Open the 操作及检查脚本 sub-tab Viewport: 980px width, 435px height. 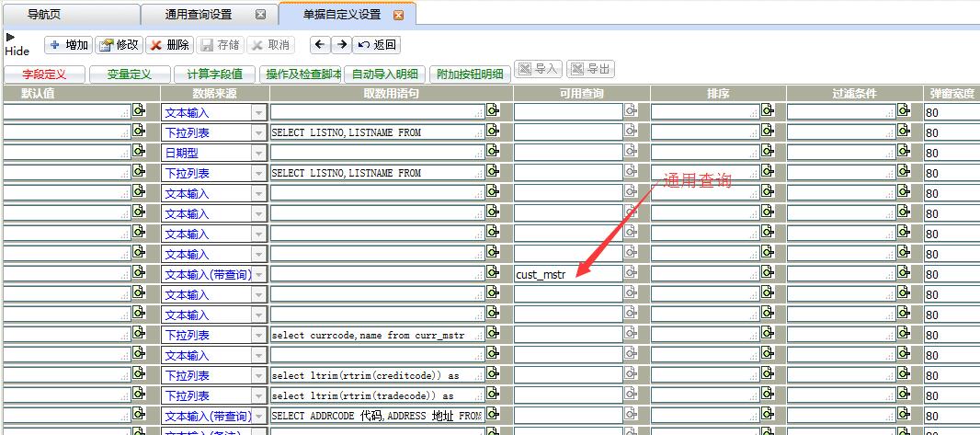301,74
